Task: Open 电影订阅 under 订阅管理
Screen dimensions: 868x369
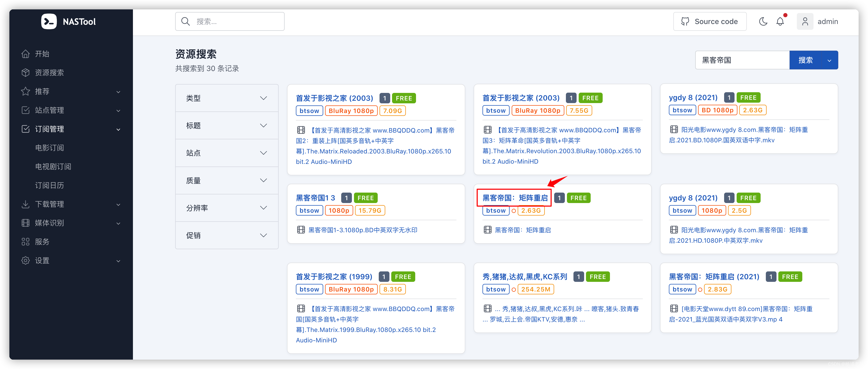Action: click(50, 147)
